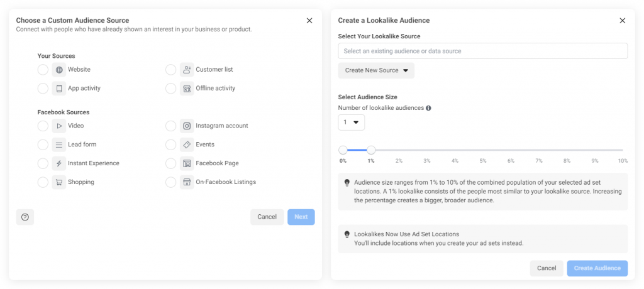The image size is (644, 289).
Task: Click the Instagram logo icon
Action: 187,126
